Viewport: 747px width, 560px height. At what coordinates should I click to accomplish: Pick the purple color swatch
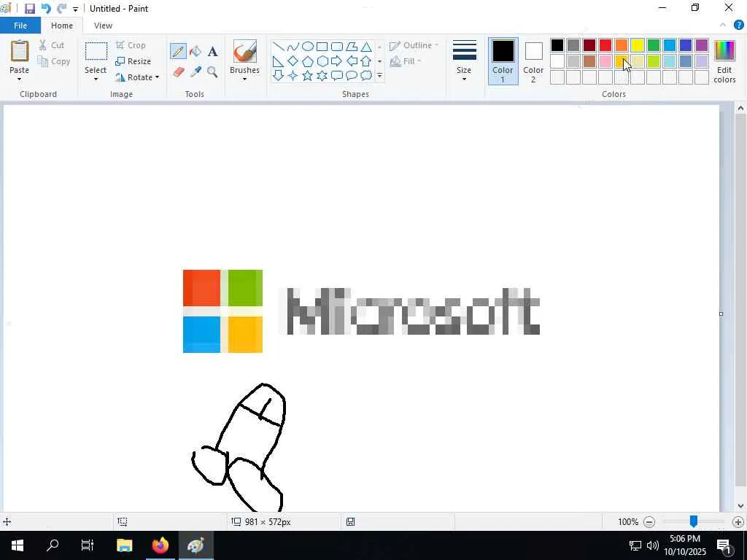(702, 45)
